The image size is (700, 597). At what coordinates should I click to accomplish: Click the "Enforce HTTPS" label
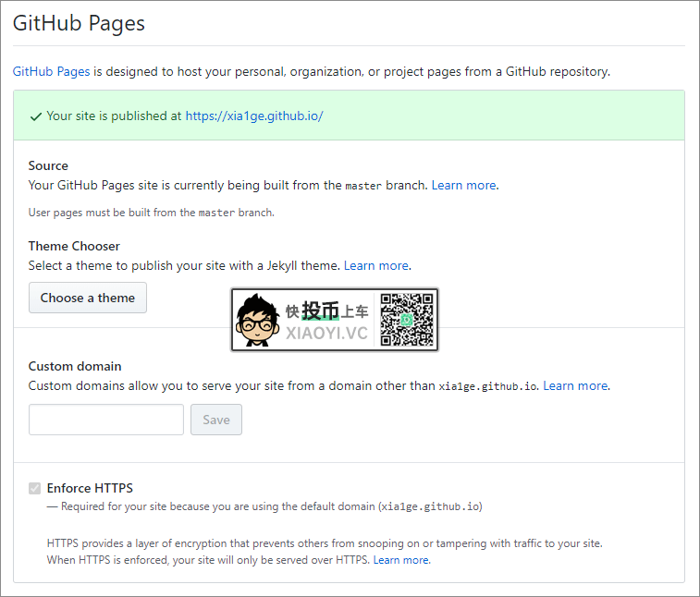(90, 488)
